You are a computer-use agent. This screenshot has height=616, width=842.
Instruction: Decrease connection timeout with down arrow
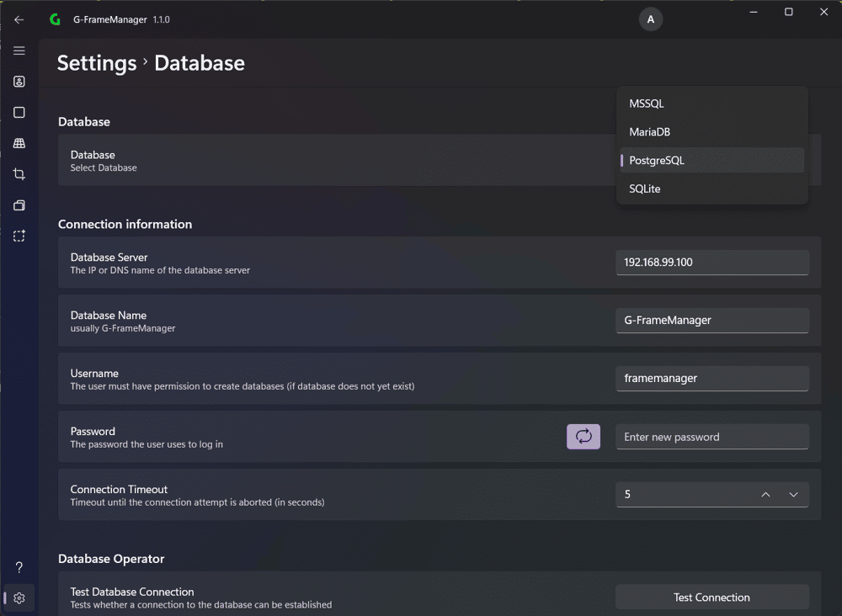794,494
